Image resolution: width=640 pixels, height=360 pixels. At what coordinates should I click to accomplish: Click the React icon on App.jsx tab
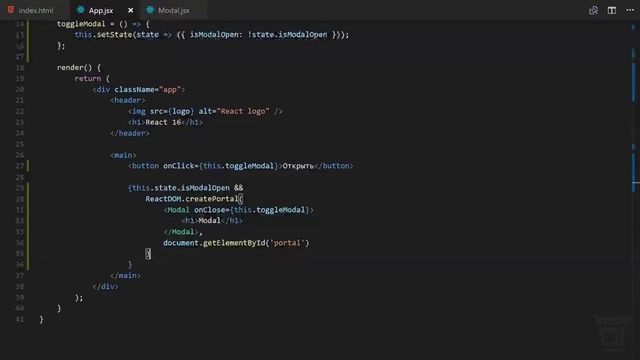80,10
